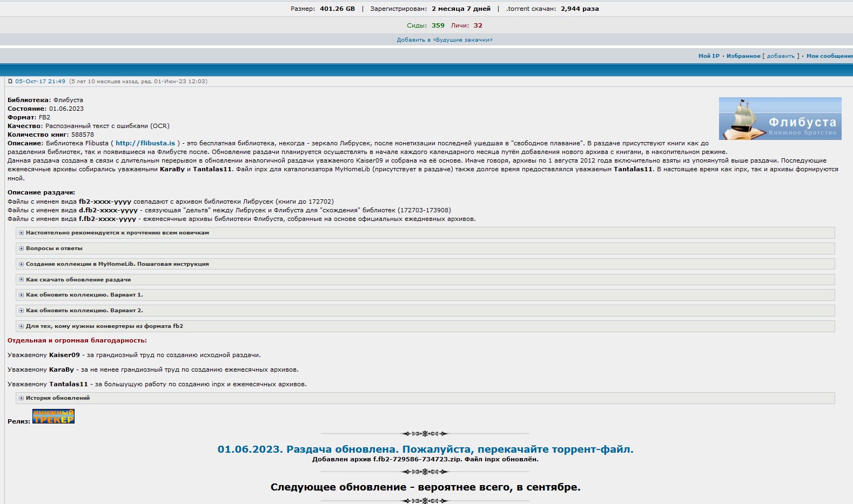The height and width of the screenshot is (504, 853).
Task: Click the bold file pattern 'd.fb2-xxxx-yyyy'
Action: [x=108, y=210]
